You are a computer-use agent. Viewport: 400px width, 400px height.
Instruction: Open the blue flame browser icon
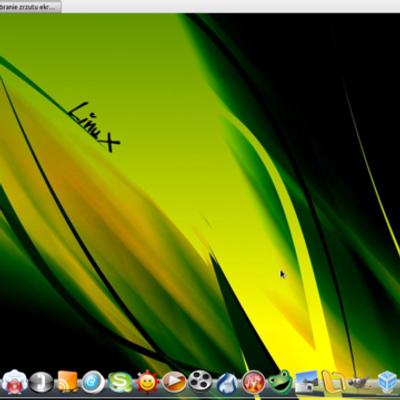point(227,383)
